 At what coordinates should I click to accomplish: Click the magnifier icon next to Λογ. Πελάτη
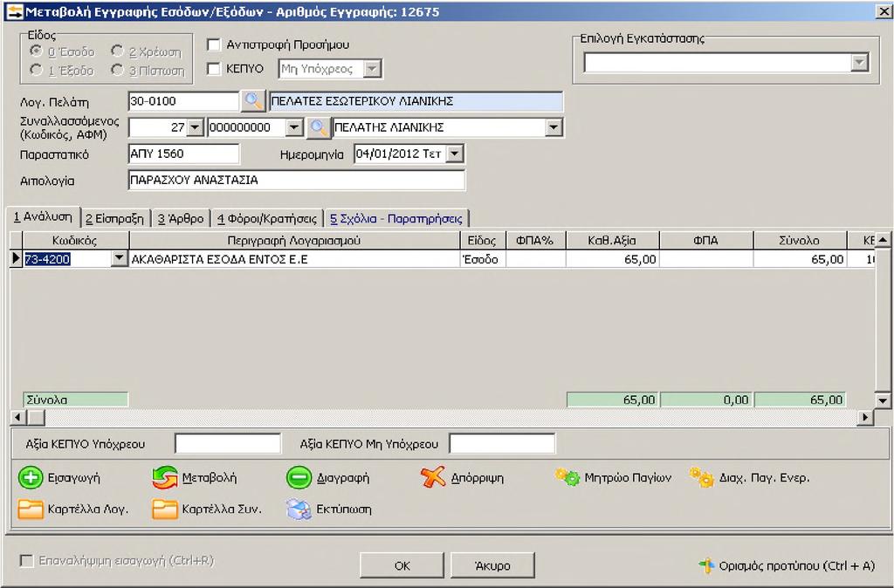point(253,101)
